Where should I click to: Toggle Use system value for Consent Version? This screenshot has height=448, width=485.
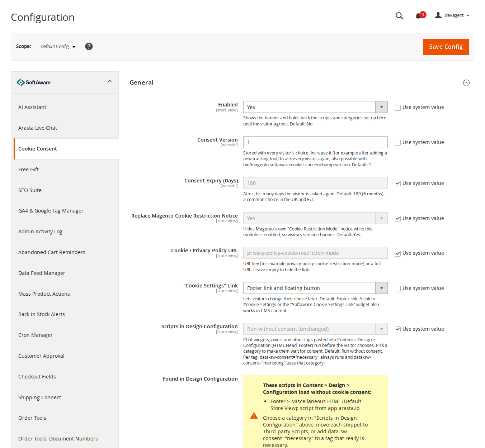(398, 143)
